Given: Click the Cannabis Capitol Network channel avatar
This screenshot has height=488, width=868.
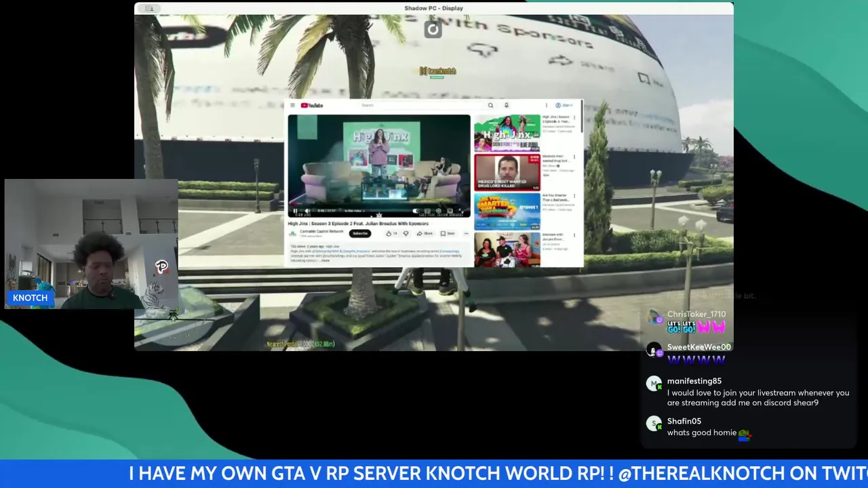Looking at the screenshot, I should coord(294,233).
